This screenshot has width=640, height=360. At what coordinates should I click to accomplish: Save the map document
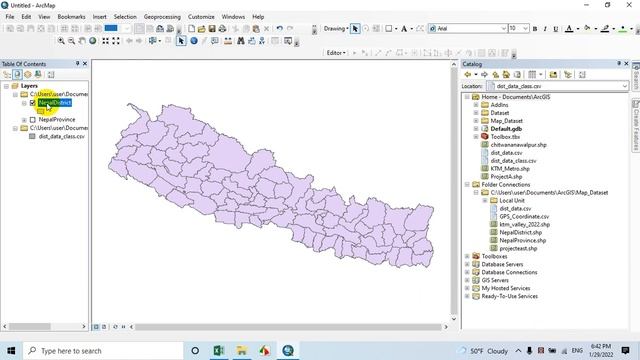(x=212, y=29)
